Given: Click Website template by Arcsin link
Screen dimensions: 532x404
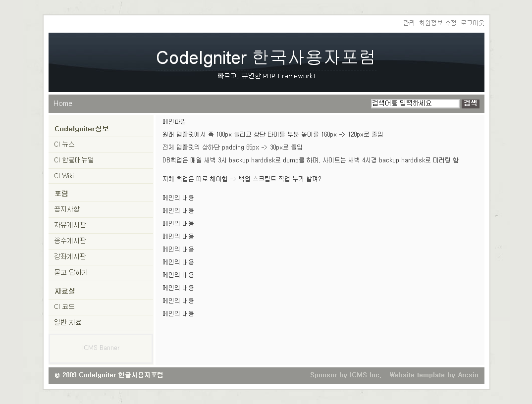Looking at the screenshot, I should (x=434, y=375).
